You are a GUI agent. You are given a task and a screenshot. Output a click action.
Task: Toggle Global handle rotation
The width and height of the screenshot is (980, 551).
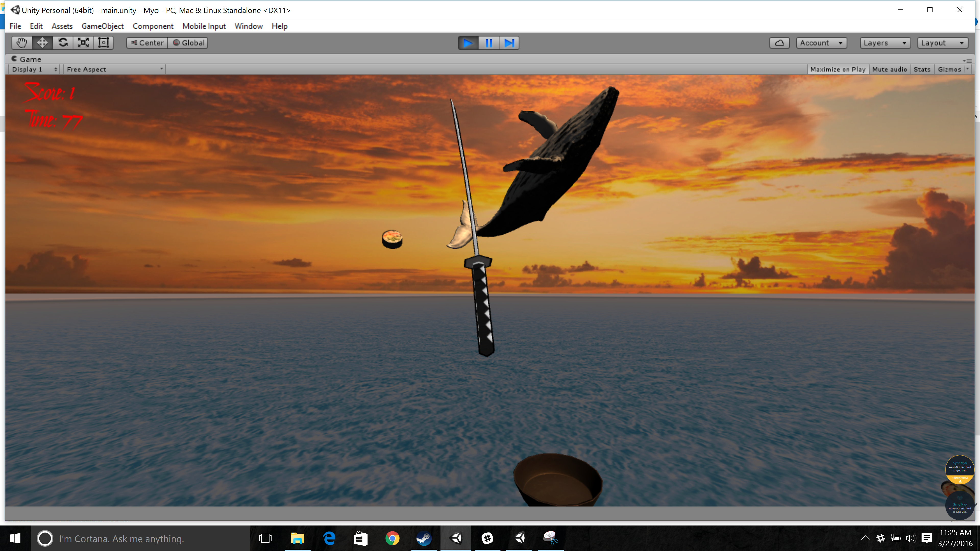pyautogui.click(x=189, y=43)
